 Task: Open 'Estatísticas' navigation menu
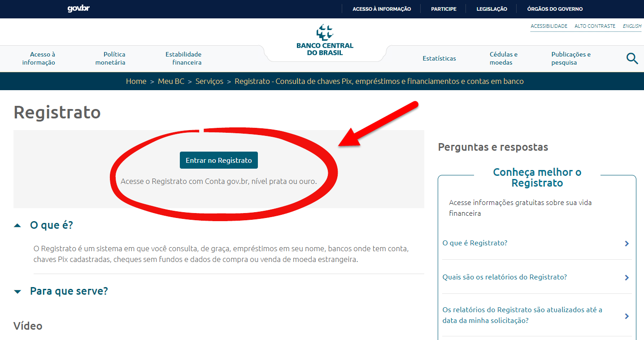pos(439,58)
